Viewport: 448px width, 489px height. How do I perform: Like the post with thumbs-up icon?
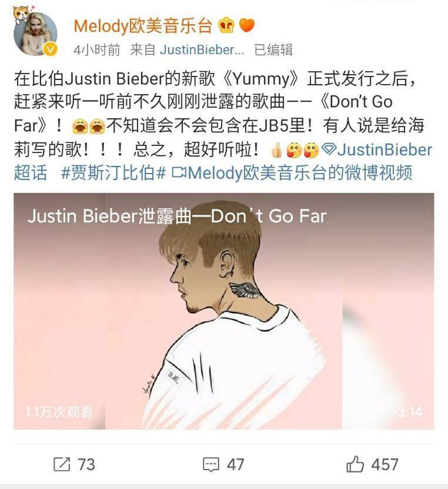click(x=355, y=464)
